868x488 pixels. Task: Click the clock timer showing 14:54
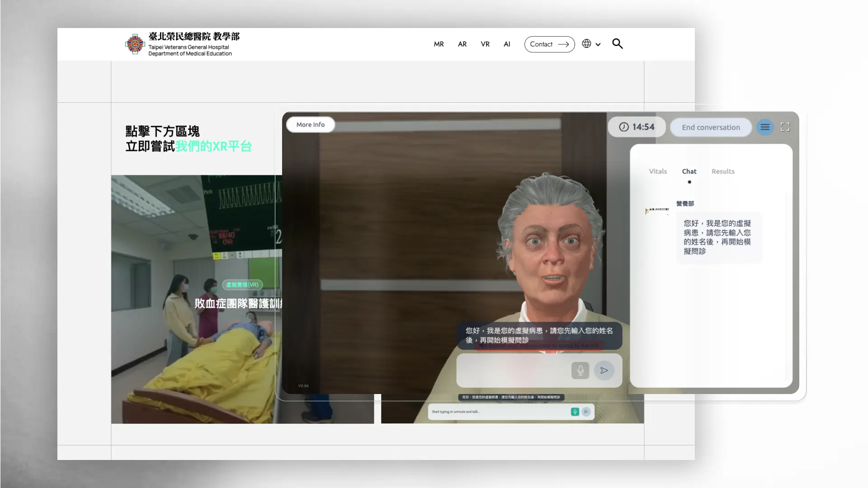[x=637, y=127]
